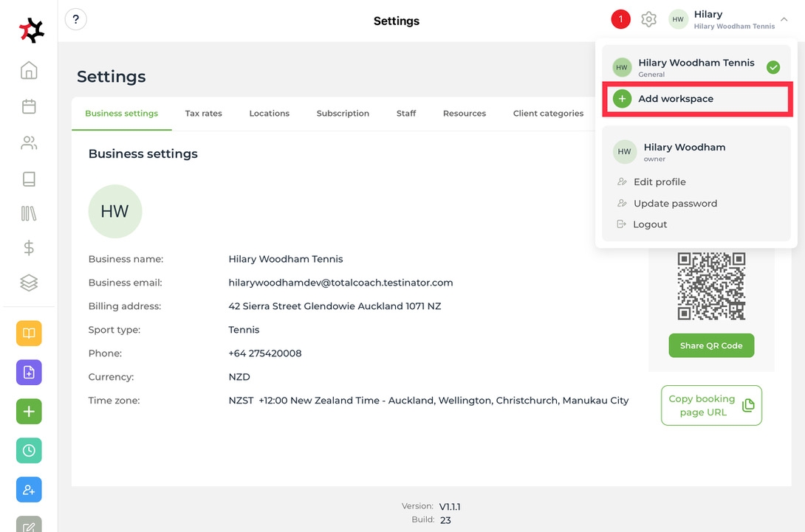Click the stacked layers icon in sidebar

[29, 283]
